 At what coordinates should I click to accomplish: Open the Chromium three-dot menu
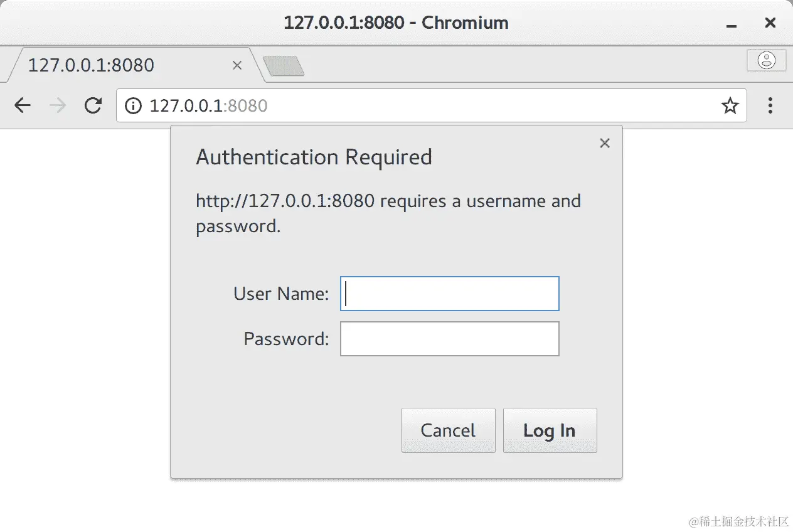[x=770, y=105]
